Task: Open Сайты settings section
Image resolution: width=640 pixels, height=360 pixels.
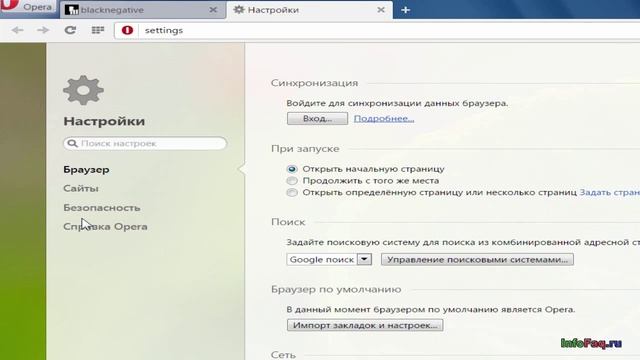Action: tap(81, 189)
